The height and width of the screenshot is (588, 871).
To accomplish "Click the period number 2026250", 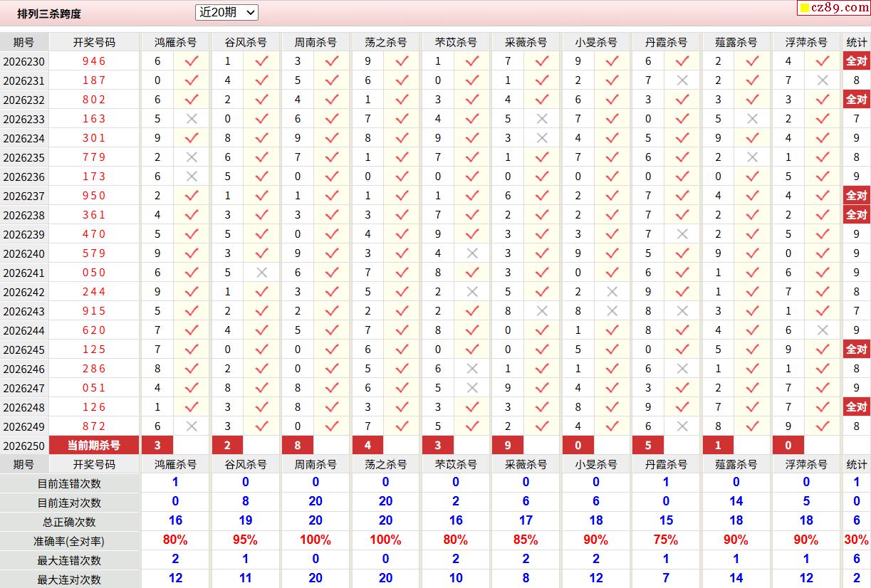I will click(24, 446).
